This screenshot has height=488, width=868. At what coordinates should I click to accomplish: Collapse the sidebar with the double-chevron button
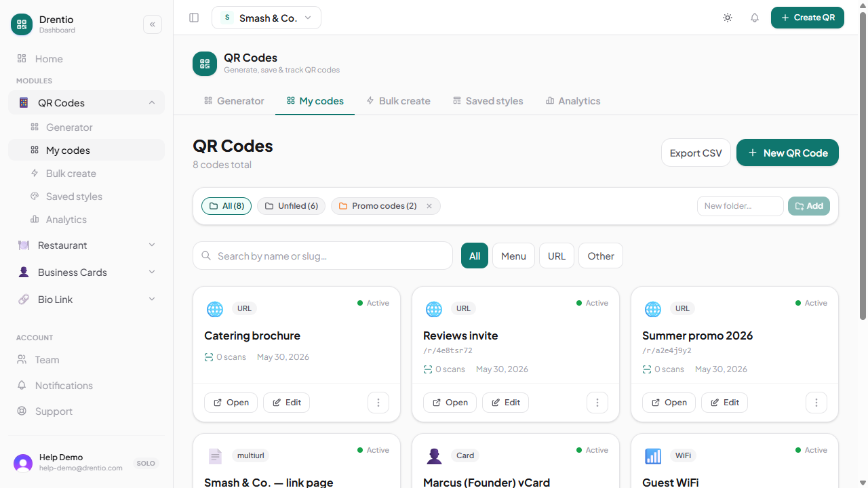tap(153, 24)
